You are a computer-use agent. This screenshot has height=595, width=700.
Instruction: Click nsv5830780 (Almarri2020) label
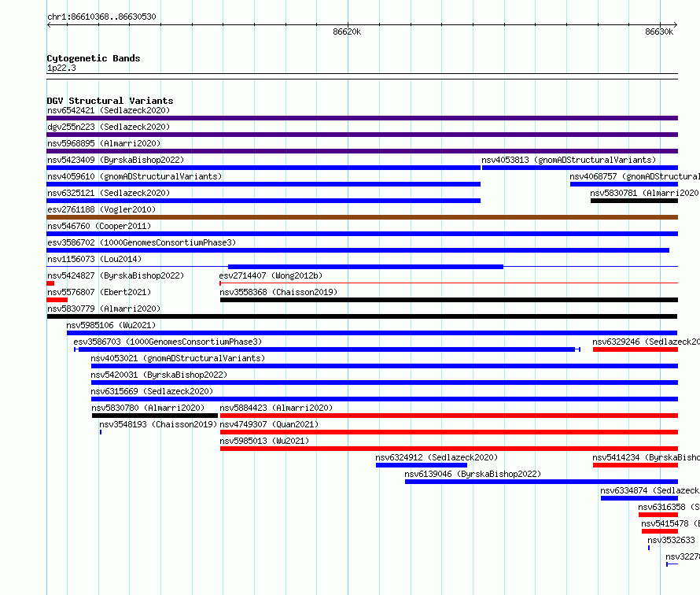pyautogui.click(x=148, y=408)
